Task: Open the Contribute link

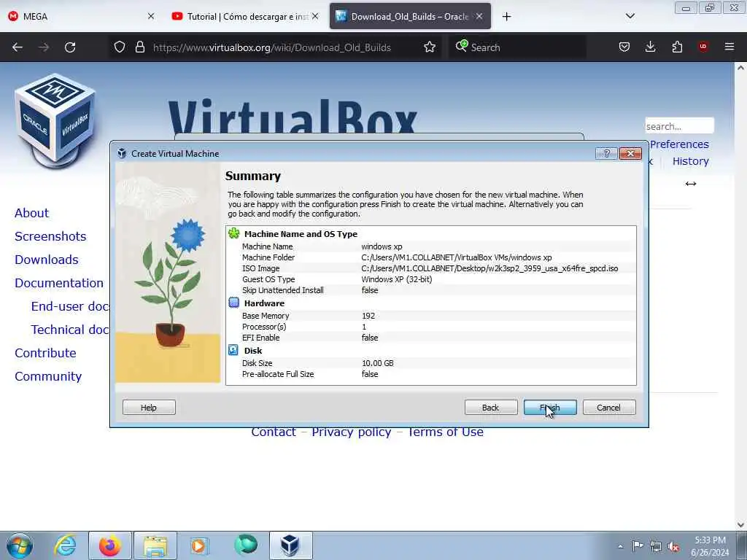Action: pos(45,353)
